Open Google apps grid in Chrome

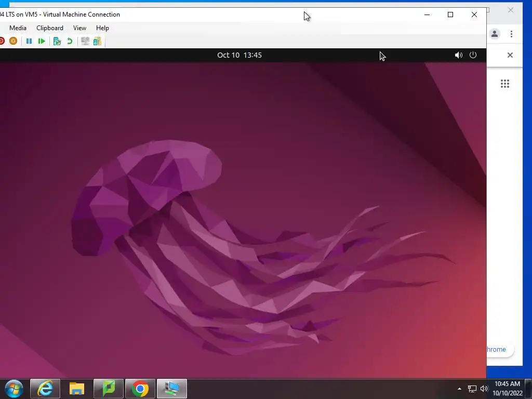coord(505,84)
